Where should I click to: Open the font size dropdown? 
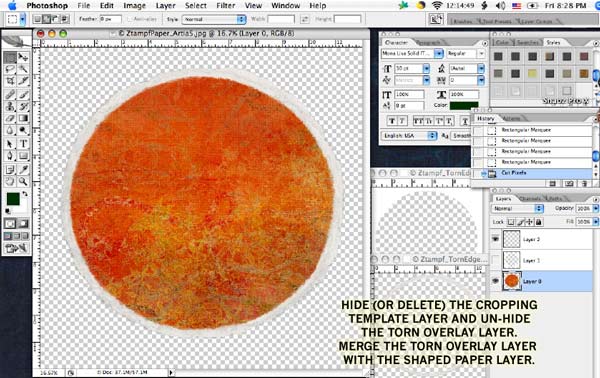pos(426,68)
